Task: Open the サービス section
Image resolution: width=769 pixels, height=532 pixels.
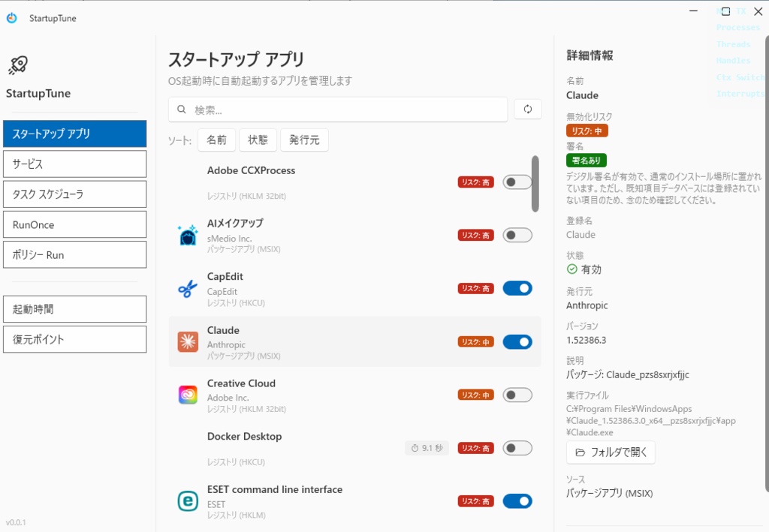Action: [74, 164]
